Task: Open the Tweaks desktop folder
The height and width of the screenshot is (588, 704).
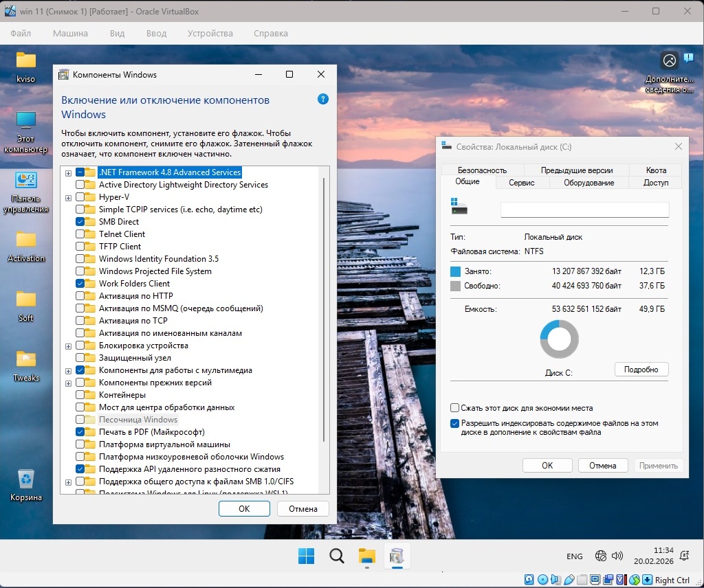Action: click(x=26, y=360)
